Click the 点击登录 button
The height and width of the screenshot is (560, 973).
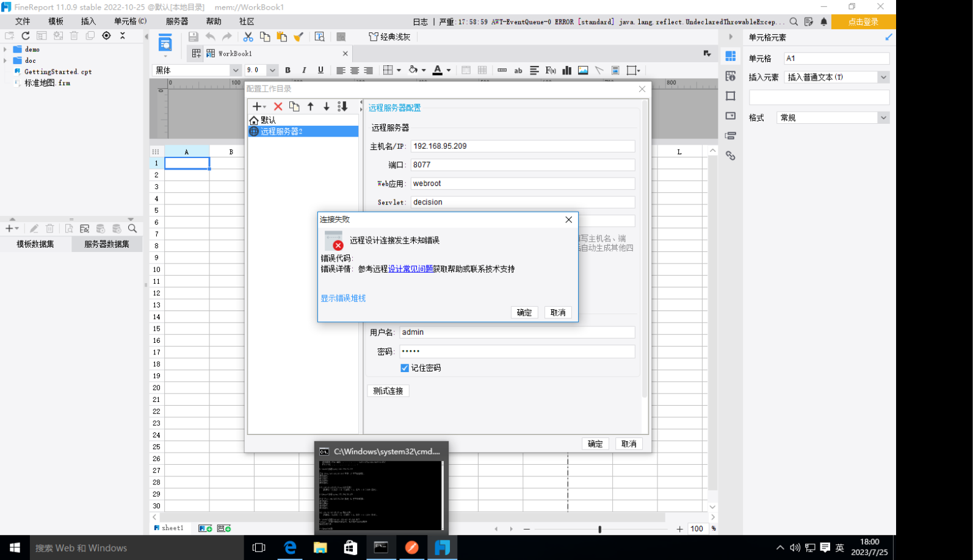863,21
